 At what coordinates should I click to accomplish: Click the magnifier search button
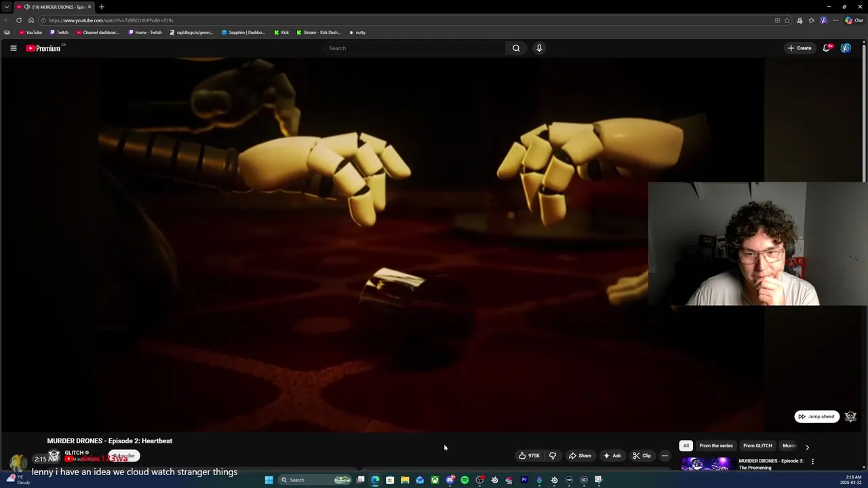click(516, 48)
